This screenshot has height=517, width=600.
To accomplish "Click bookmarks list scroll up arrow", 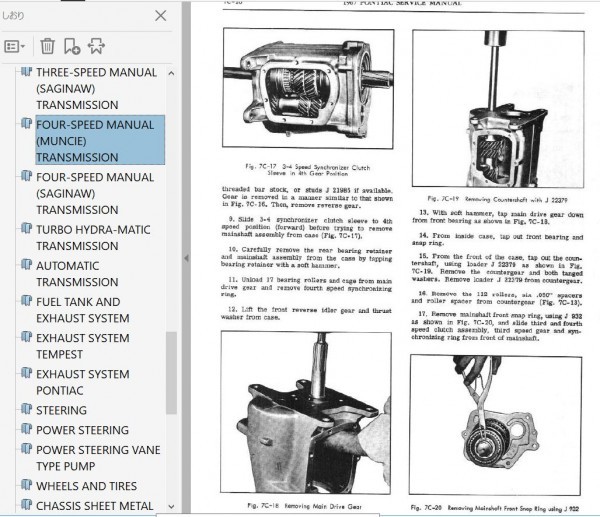I will point(171,73).
